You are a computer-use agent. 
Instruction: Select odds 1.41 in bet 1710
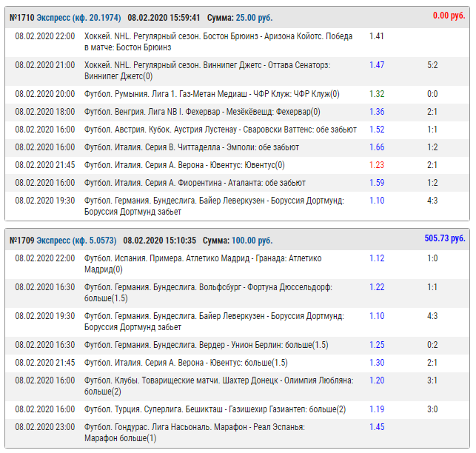coord(376,36)
